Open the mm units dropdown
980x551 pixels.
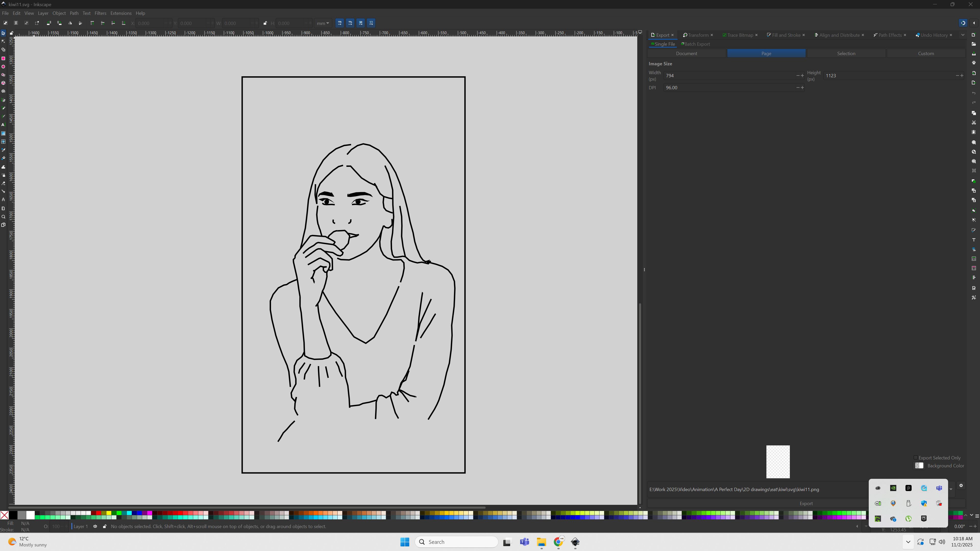click(323, 23)
